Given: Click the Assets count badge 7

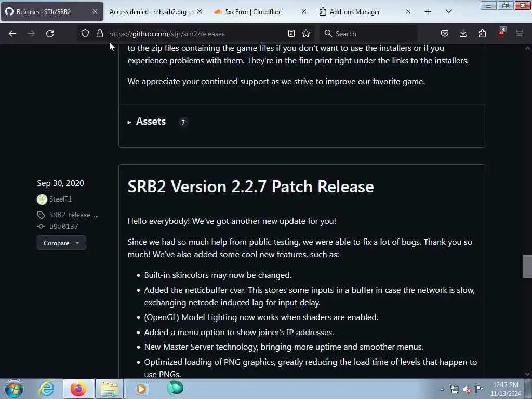Looking at the screenshot, I should click(183, 122).
